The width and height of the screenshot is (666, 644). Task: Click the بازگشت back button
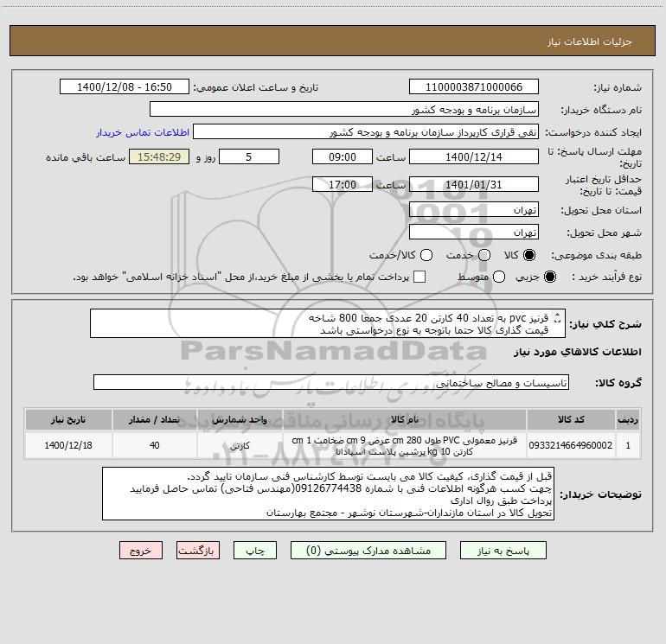[x=198, y=551]
